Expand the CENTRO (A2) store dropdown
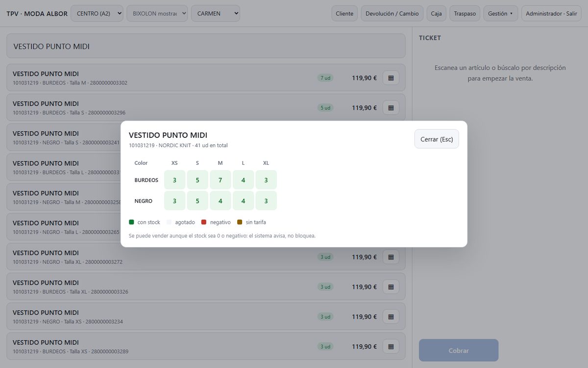Image resolution: width=588 pixels, height=368 pixels. (97, 13)
